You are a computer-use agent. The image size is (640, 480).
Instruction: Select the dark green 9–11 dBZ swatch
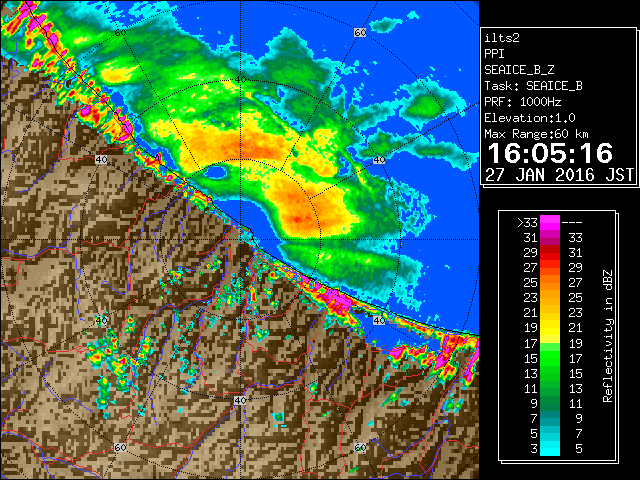[x=550, y=403]
